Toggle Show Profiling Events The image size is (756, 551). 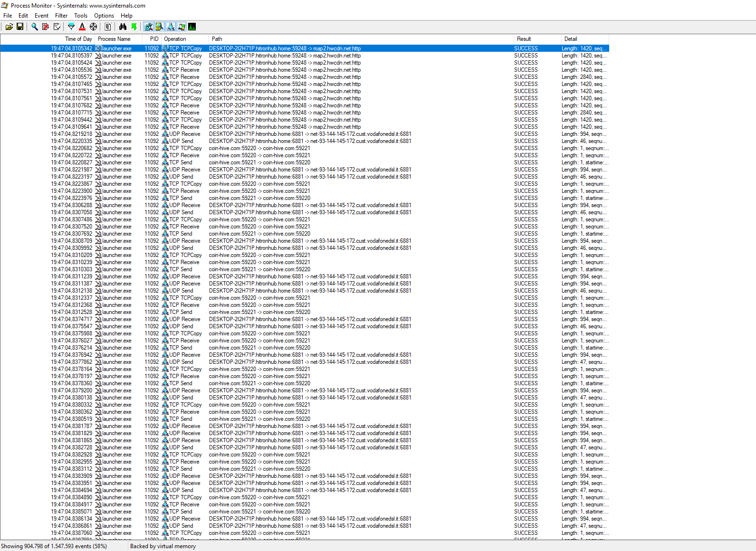(x=192, y=27)
